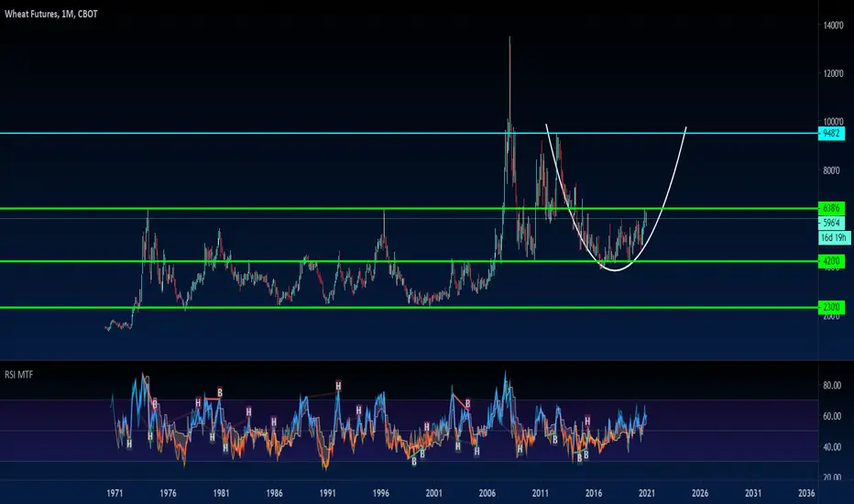
Task: Click the green 638'6 price label
Action: [x=831, y=208]
